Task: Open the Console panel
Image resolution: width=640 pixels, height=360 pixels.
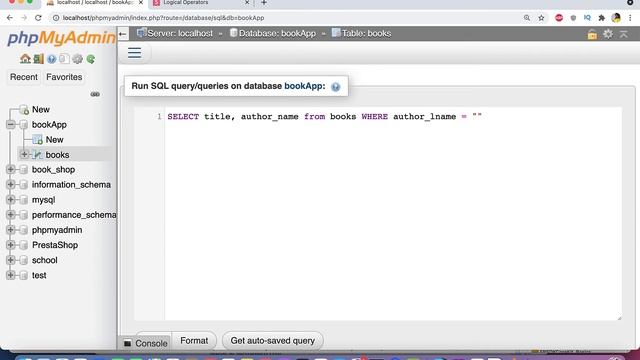Action: [x=146, y=344]
